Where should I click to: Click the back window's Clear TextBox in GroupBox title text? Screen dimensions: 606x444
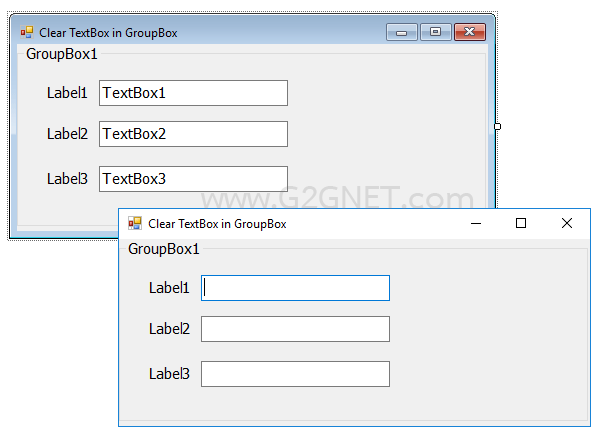pyautogui.click(x=108, y=33)
